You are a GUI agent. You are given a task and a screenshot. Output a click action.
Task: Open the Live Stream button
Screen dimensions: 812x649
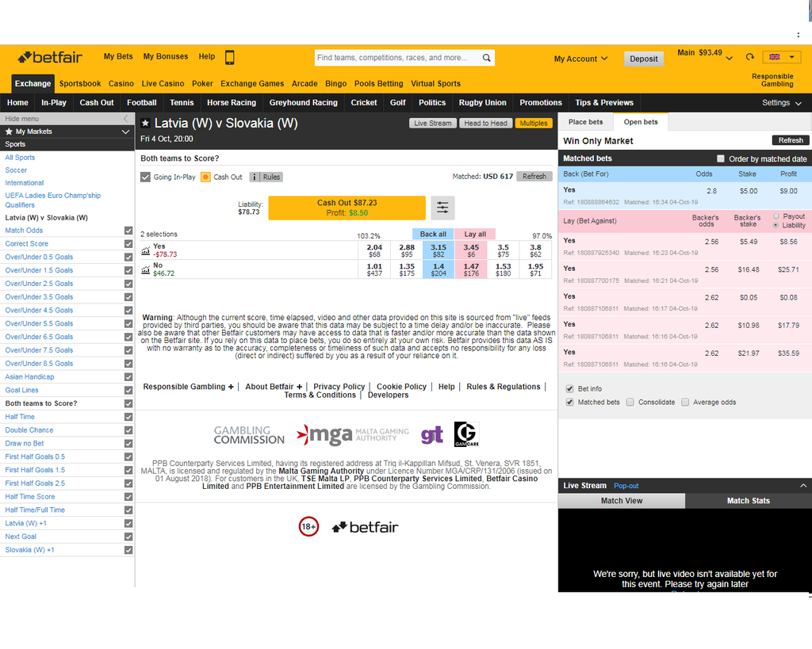pos(433,123)
